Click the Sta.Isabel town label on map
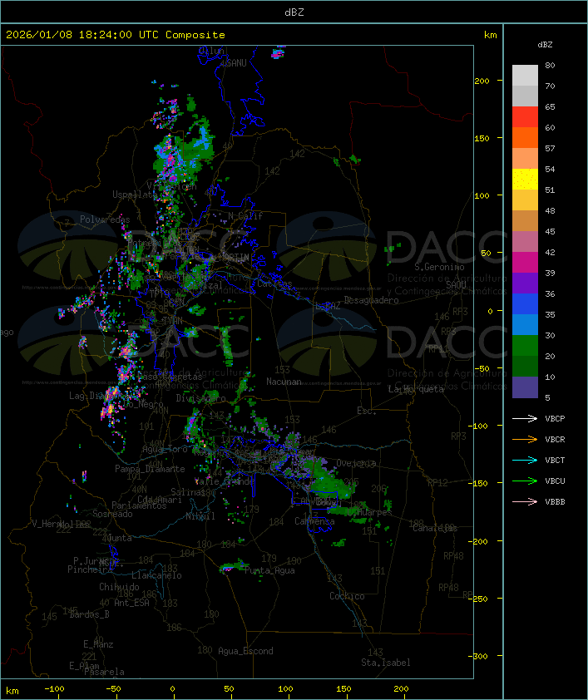Image resolution: width=588 pixels, height=700 pixels. click(x=385, y=663)
